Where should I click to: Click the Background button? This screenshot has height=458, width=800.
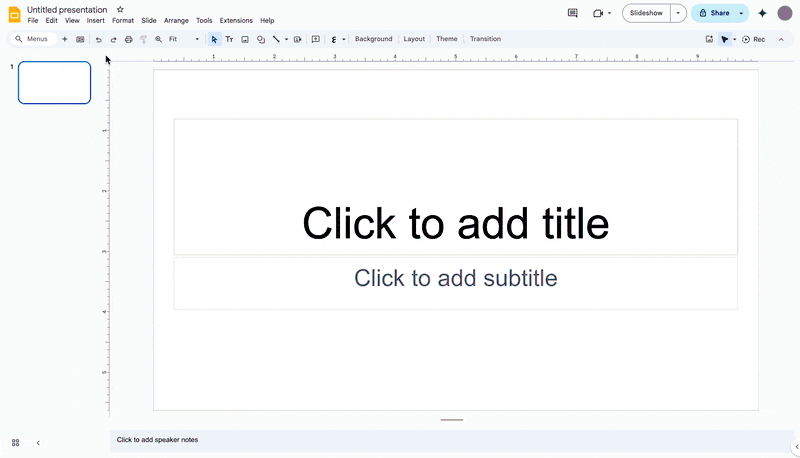pyautogui.click(x=373, y=39)
